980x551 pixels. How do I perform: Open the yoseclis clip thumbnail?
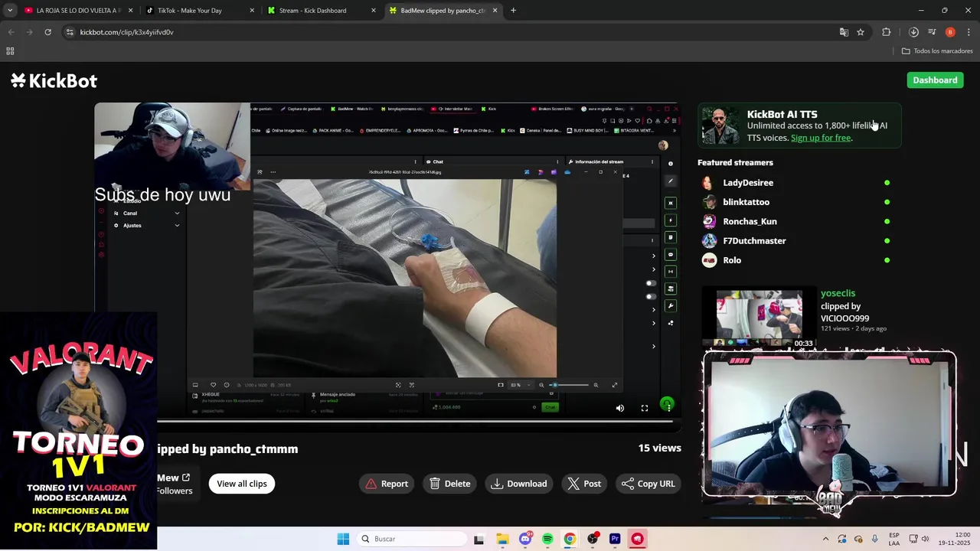tap(759, 318)
